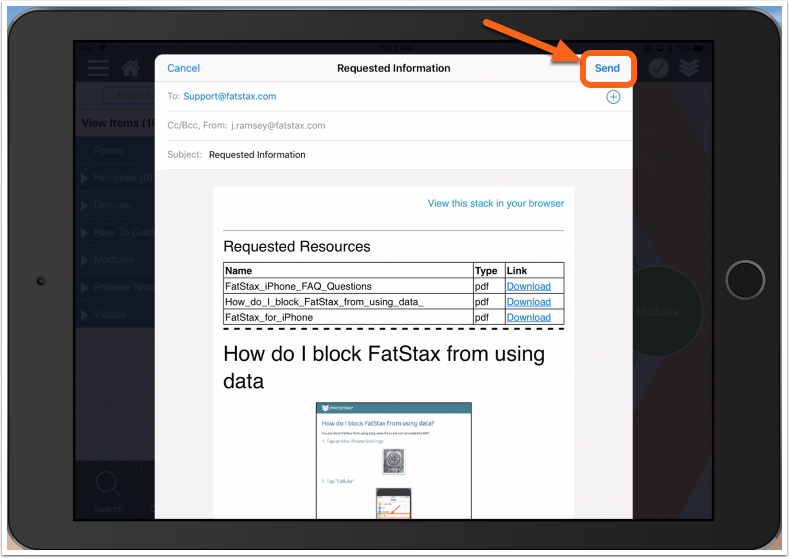Open the hamburger menu in background app
The image size is (789, 558).
coord(98,67)
